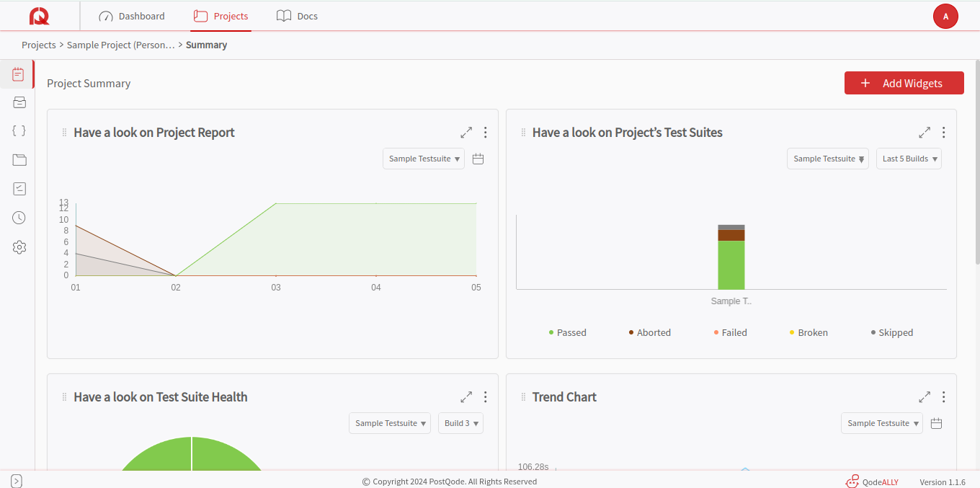
Task: Toggle the Aborted legend item
Action: point(650,332)
